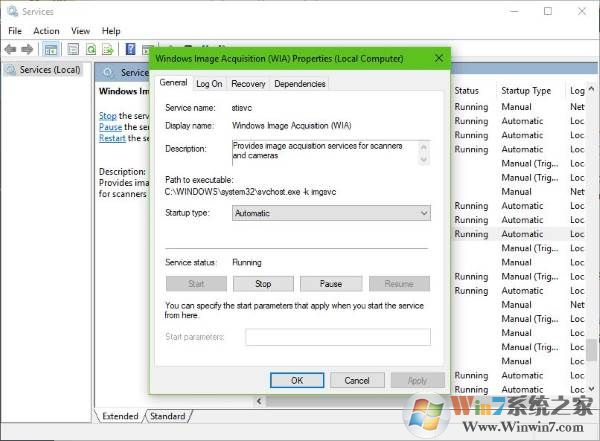600x441 pixels.
Task: Click the Refresh toolbar icon
Action: coord(91,49)
